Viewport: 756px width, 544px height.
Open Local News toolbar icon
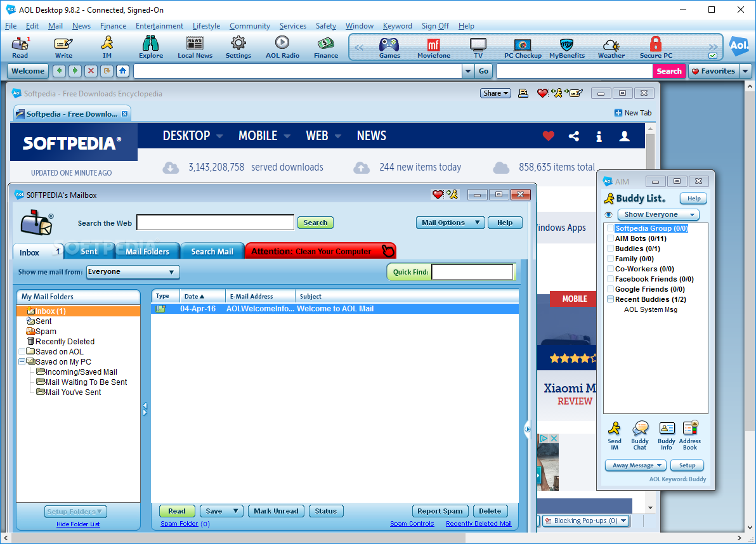pos(195,47)
